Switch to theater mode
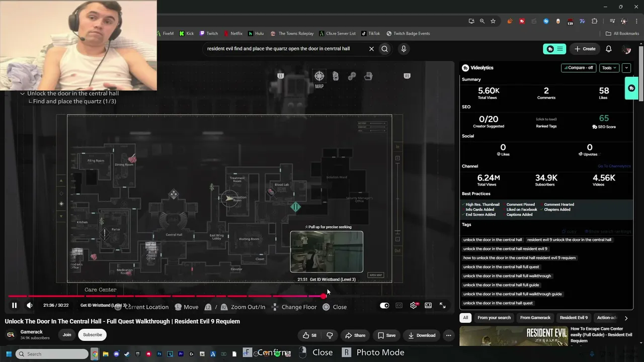The height and width of the screenshot is (362, 644). (x=428, y=305)
